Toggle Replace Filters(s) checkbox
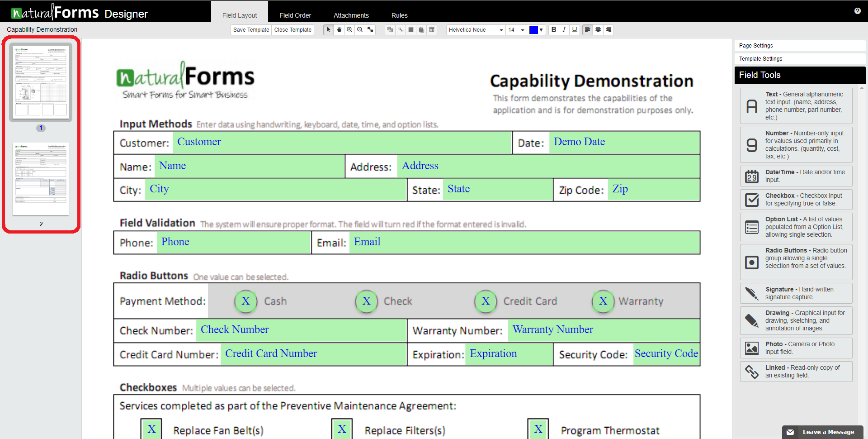Viewport: 868px width, 439px height. pos(342,429)
